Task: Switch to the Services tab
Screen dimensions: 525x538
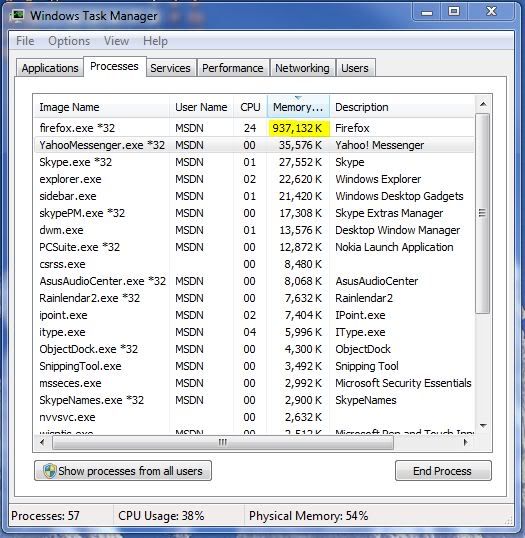Action: click(x=171, y=68)
